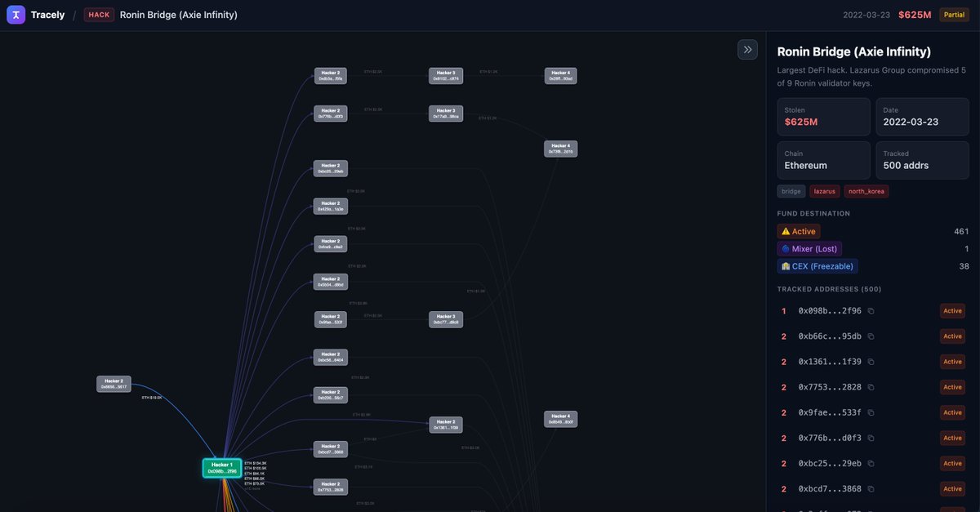Click the Chain Ethereum card
This screenshot has height=512, width=980.
(x=823, y=160)
